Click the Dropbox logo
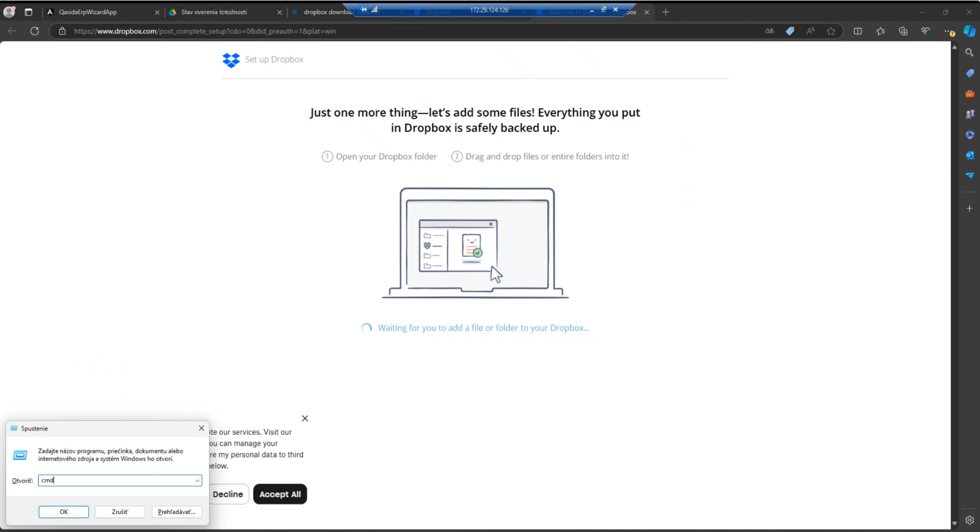Image resolution: width=980 pixels, height=532 pixels. click(231, 60)
